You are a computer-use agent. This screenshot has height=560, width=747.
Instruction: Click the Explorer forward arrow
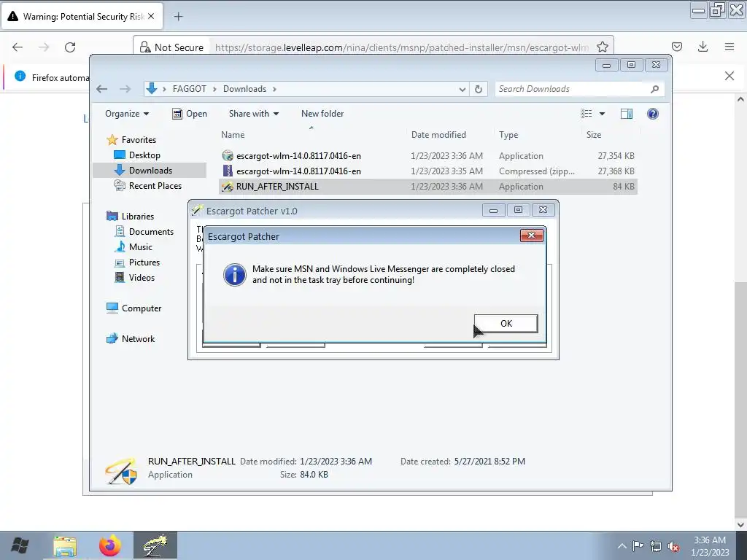[x=125, y=89]
